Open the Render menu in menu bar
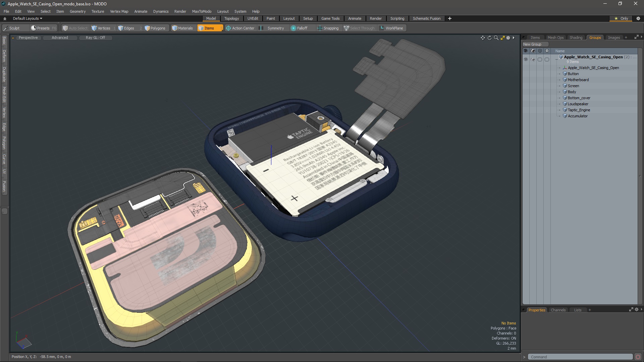The width and height of the screenshot is (644, 362). tap(180, 11)
